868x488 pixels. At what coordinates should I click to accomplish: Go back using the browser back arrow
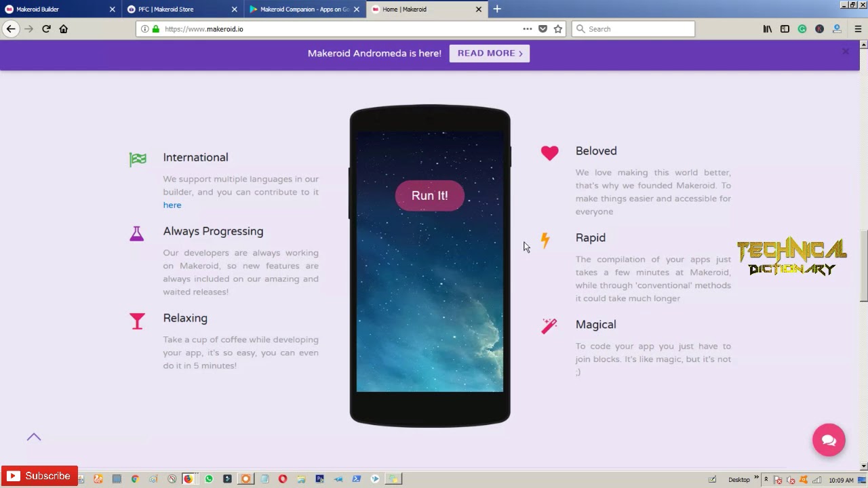(x=11, y=28)
